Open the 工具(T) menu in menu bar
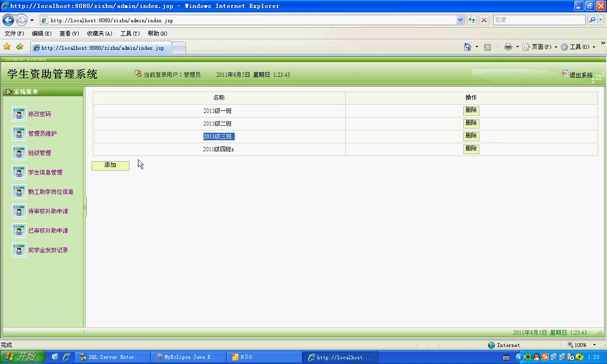The height and width of the screenshot is (364, 607). tap(129, 34)
